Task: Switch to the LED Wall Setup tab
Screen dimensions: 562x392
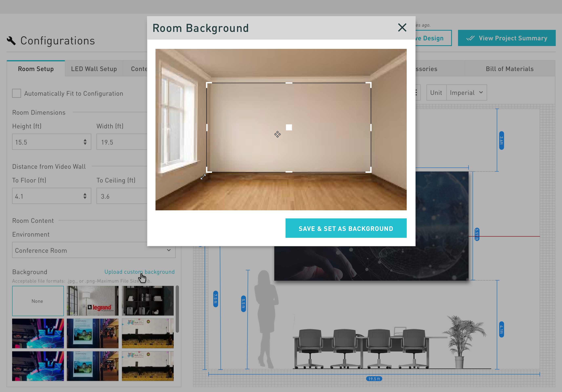Action: click(94, 69)
